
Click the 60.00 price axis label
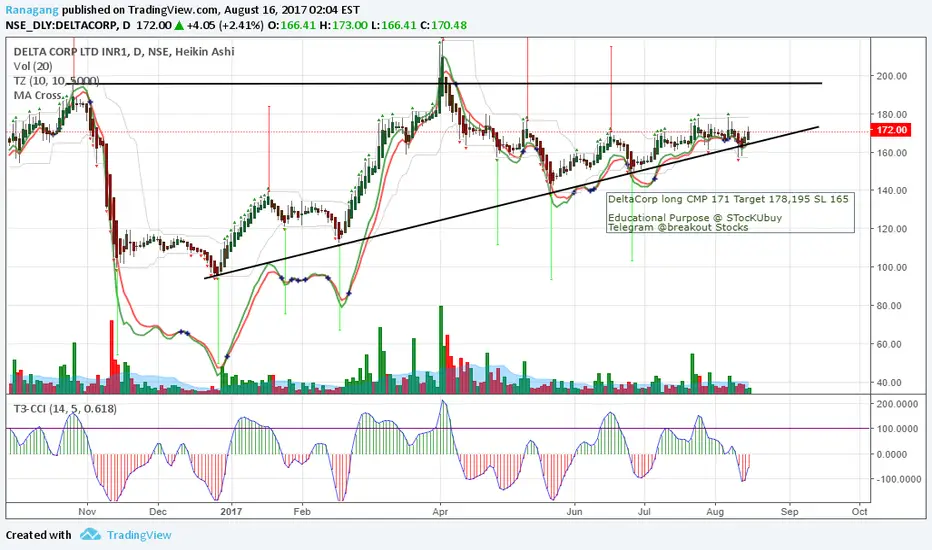coord(889,344)
